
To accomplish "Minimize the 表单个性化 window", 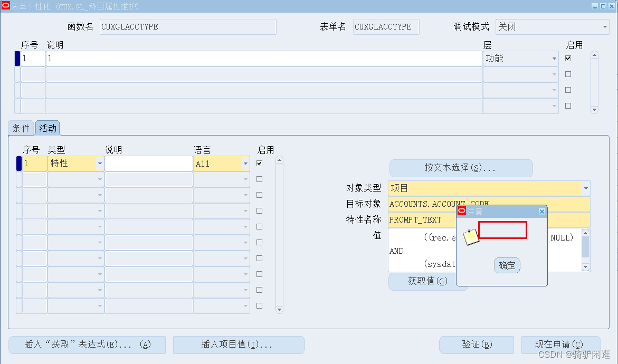I will tap(595, 6).
